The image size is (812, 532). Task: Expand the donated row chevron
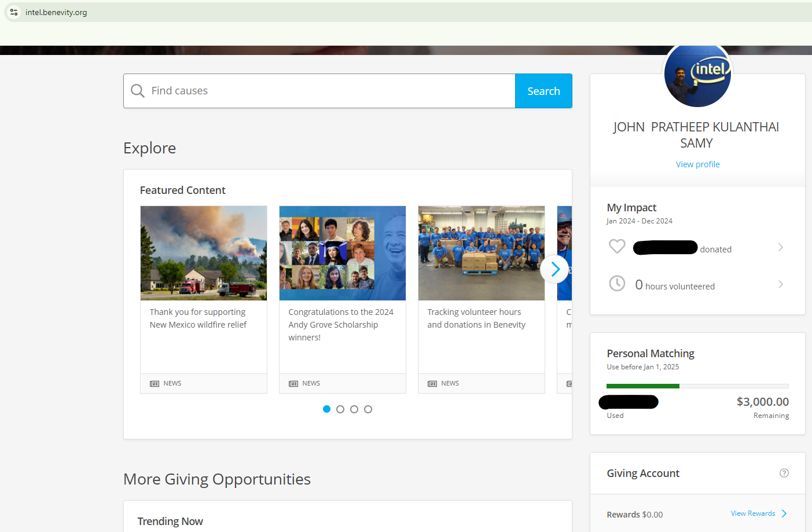781,247
